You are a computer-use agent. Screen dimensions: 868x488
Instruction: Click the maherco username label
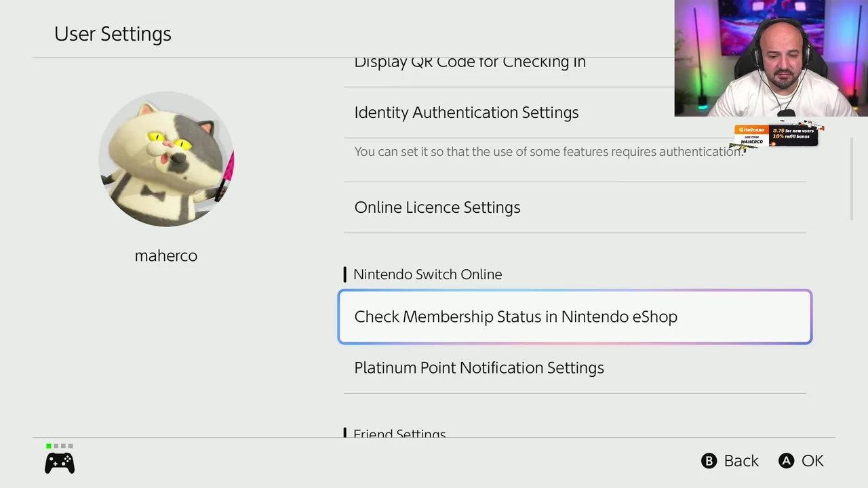(x=166, y=256)
